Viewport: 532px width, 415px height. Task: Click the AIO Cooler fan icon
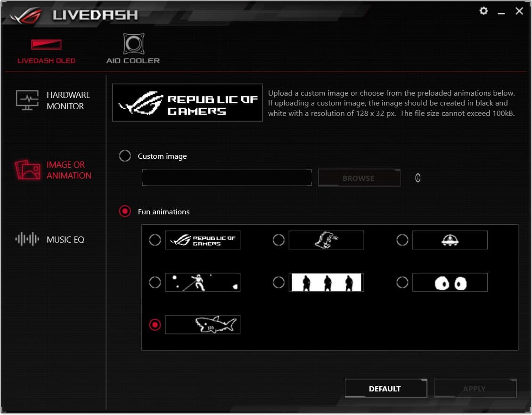coord(133,43)
